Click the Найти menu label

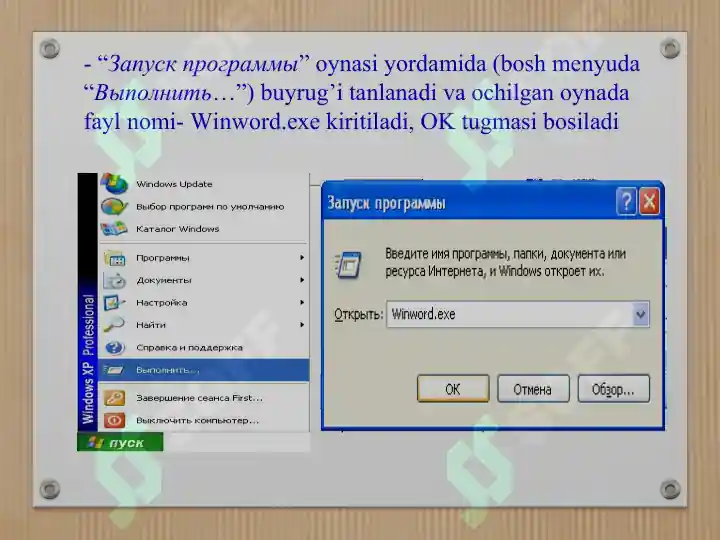click(x=151, y=325)
